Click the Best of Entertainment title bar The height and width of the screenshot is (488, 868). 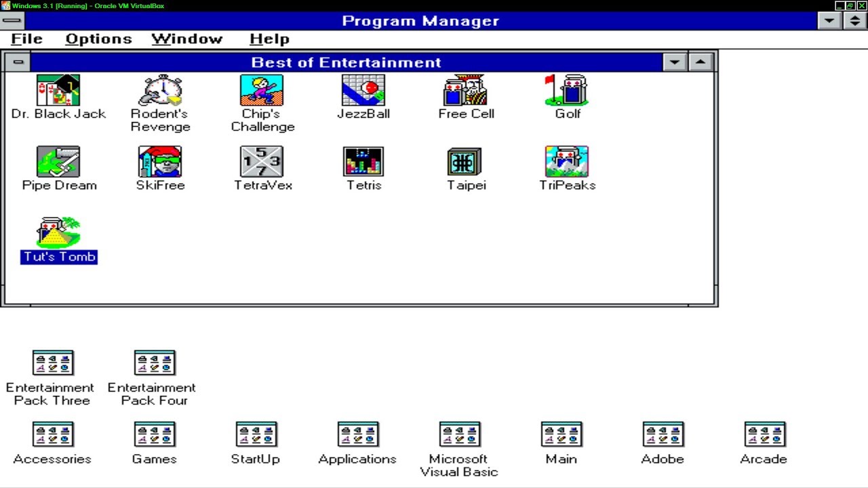point(346,62)
